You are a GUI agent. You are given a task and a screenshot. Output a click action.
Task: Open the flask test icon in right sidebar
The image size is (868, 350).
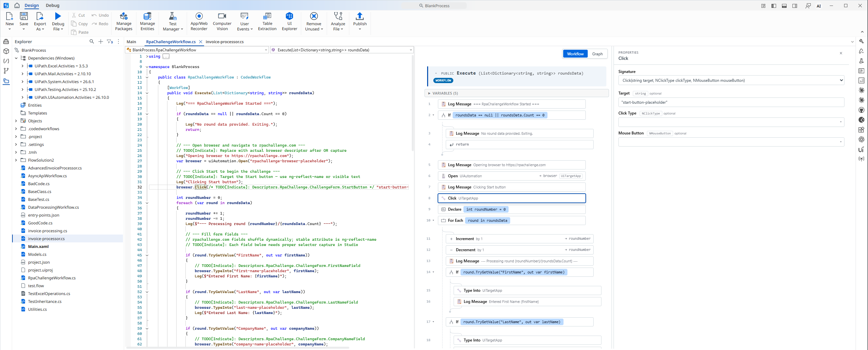click(861, 61)
